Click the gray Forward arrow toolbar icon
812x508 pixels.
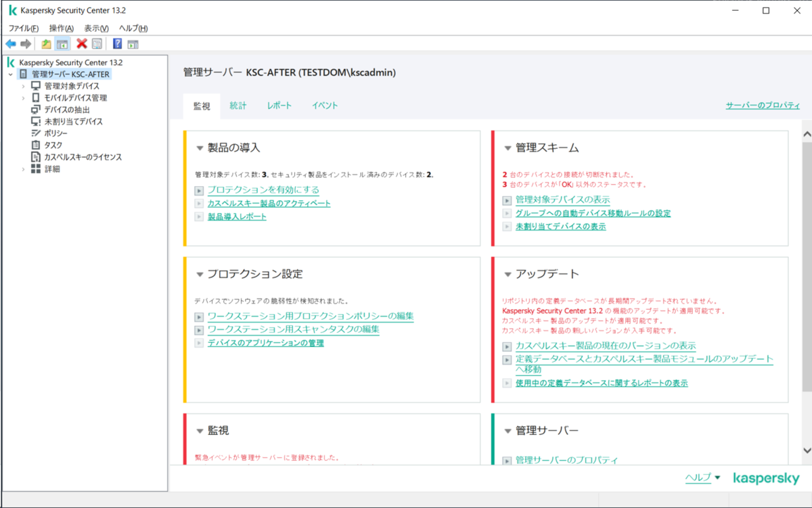pyautogui.click(x=26, y=44)
